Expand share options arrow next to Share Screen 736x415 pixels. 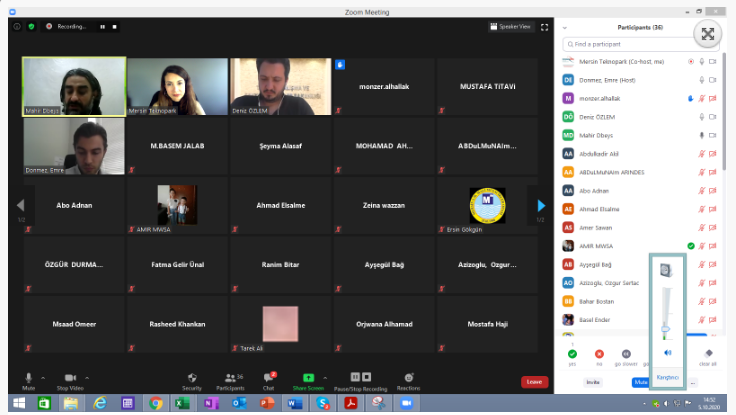[325, 377]
